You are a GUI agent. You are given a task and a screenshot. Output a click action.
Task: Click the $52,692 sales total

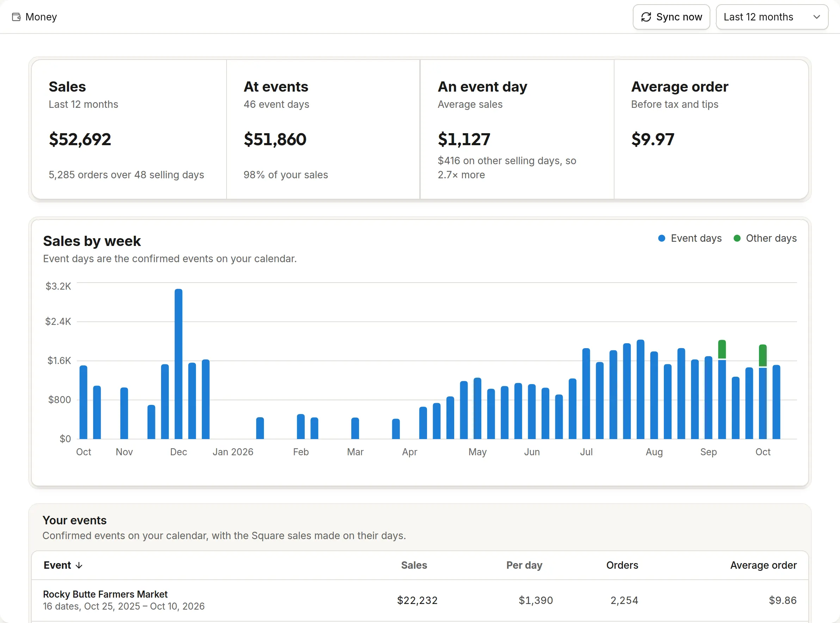[80, 139]
